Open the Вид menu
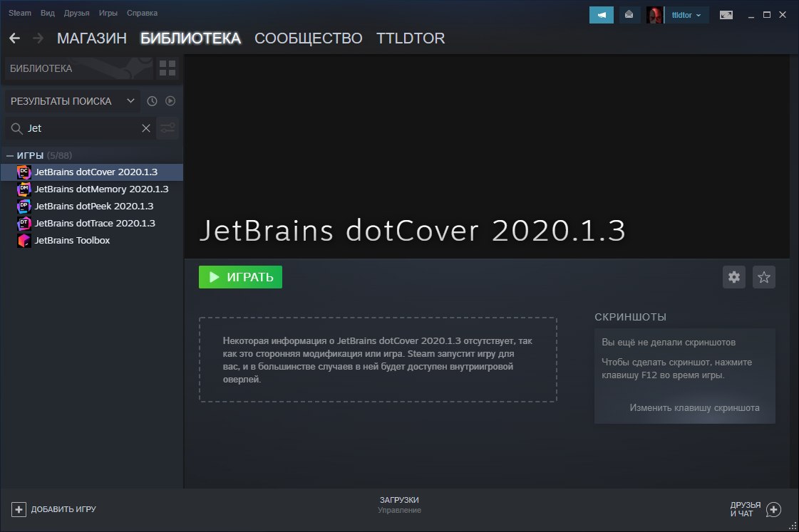This screenshot has height=532, width=799. coord(47,13)
